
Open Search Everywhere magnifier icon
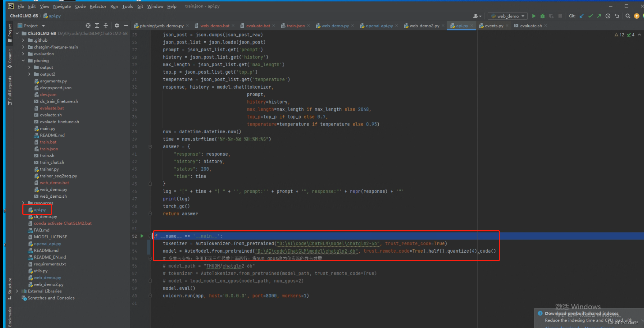(x=628, y=16)
